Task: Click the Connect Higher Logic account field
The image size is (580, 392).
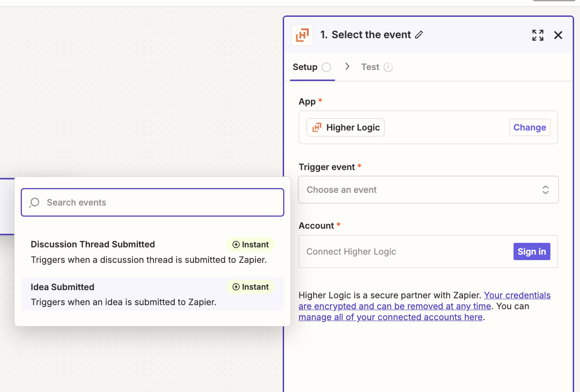Action: click(428, 251)
